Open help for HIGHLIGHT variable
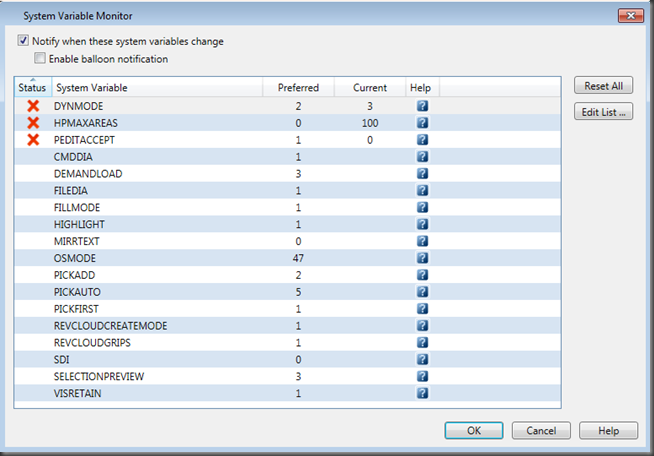Image resolution: width=654 pixels, height=456 pixels. click(x=422, y=224)
